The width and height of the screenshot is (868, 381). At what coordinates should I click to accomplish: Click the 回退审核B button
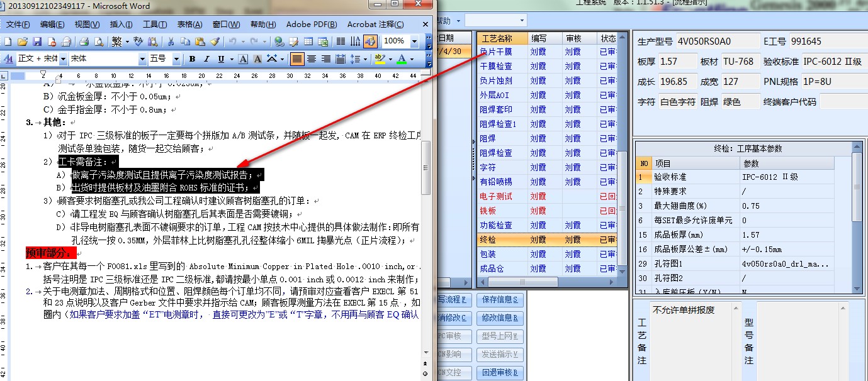pyautogui.click(x=500, y=372)
